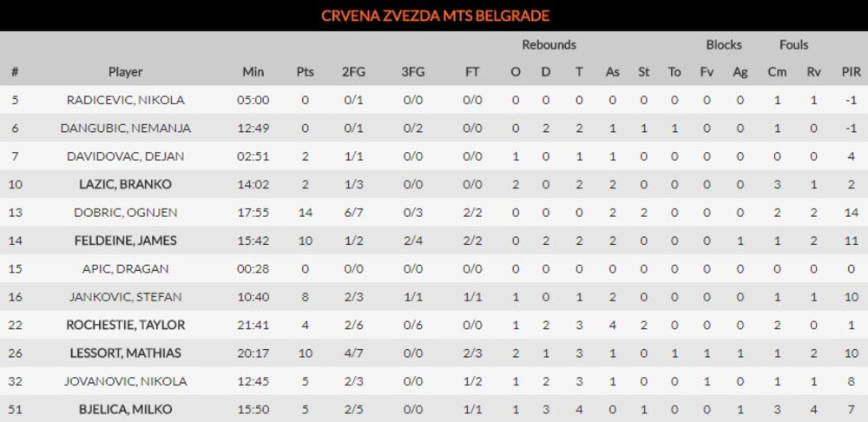
Task: Click the Fouls group header
Action: tap(793, 44)
